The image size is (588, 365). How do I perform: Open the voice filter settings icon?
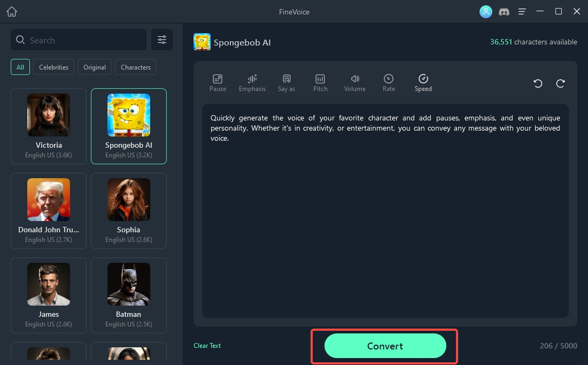click(x=162, y=40)
